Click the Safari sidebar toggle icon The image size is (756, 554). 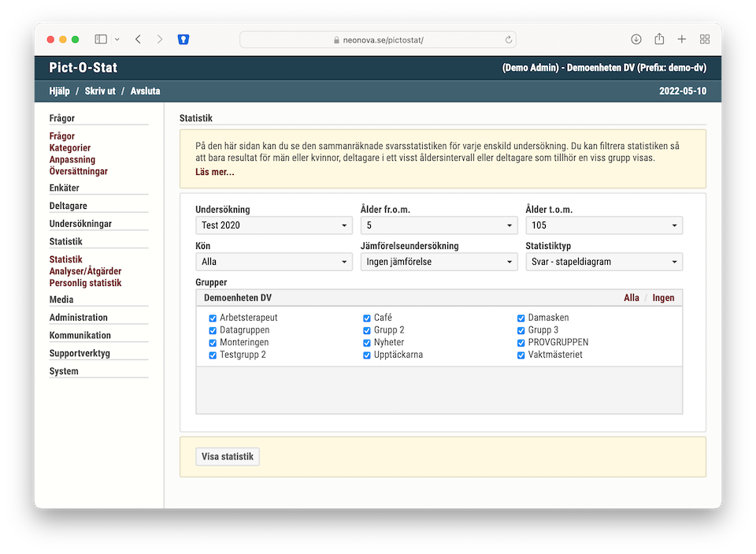point(101,39)
